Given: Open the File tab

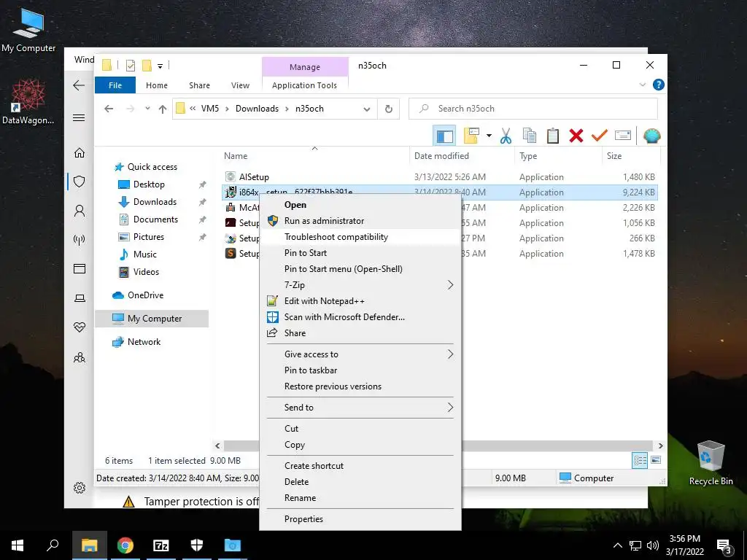Looking at the screenshot, I should (x=115, y=85).
